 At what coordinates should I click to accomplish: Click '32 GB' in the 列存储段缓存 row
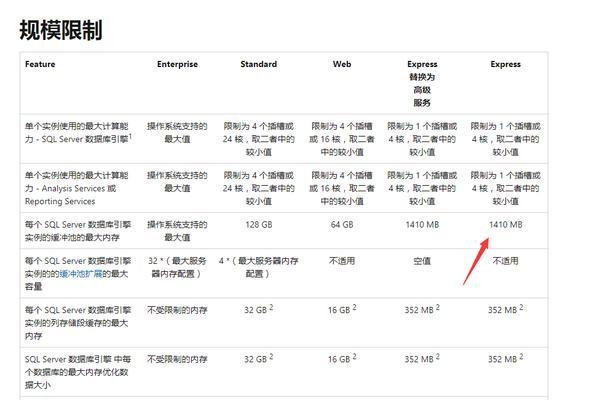coord(258,309)
